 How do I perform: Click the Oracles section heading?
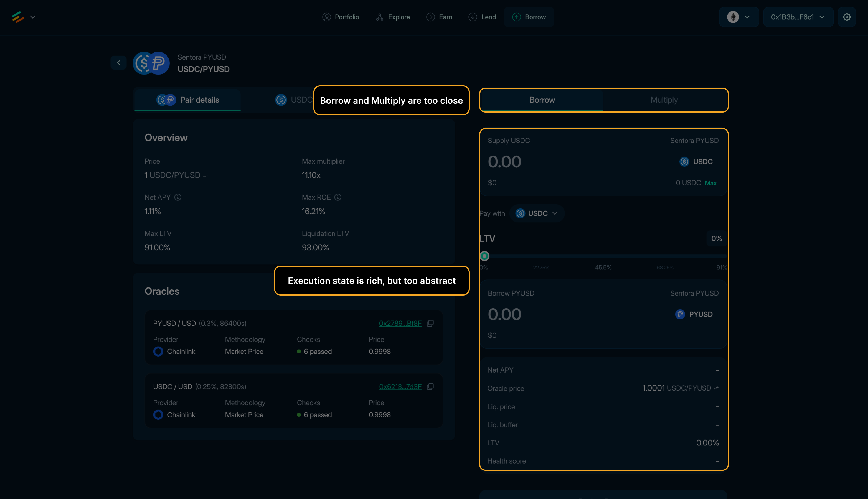click(162, 291)
